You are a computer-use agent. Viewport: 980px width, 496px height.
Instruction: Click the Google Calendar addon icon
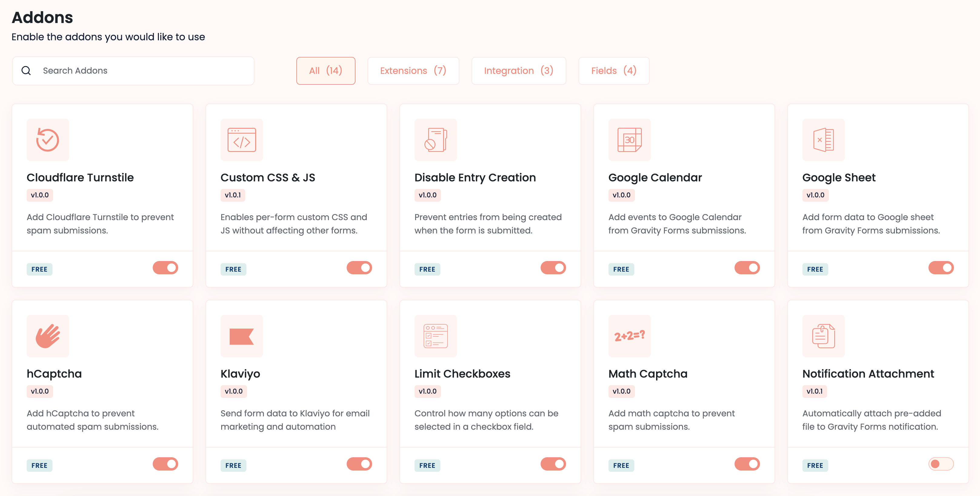(629, 140)
